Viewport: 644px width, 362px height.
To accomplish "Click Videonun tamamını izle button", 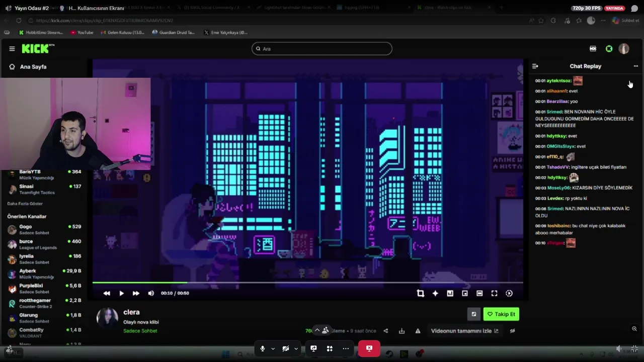I will (465, 331).
